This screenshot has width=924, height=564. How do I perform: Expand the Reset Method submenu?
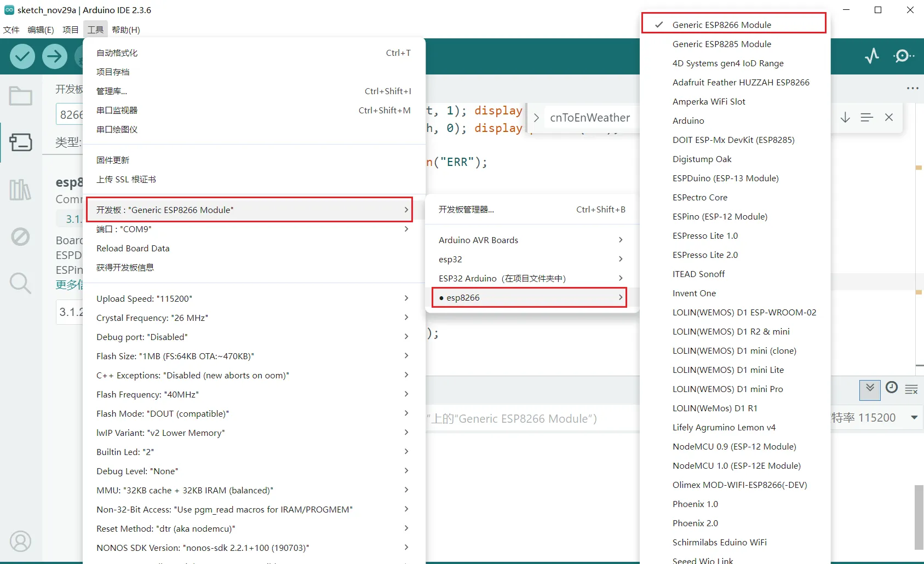pyautogui.click(x=254, y=528)
